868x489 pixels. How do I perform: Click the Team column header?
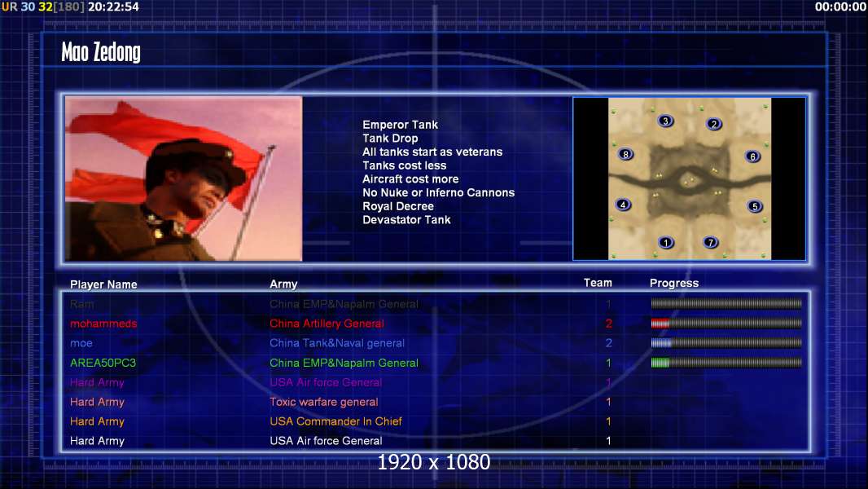(x=598, y=283)
